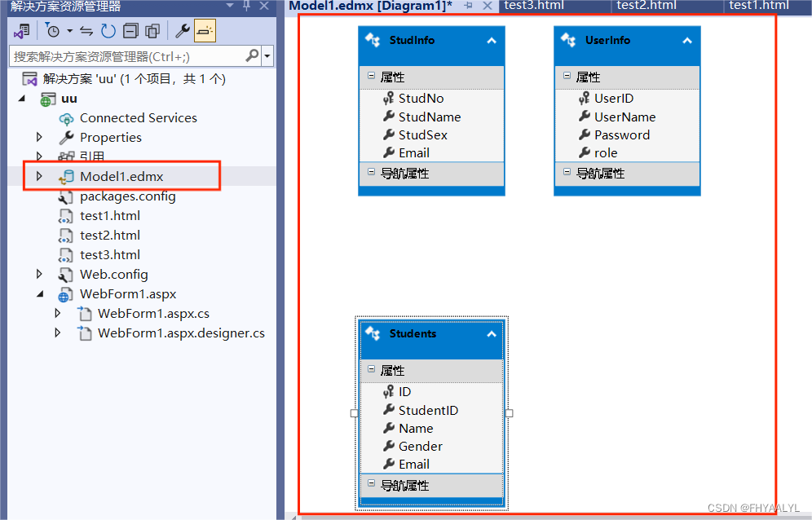Select Connected Services in the tree
This screenshot has width=812, height=520.
[x=139, y=118]
